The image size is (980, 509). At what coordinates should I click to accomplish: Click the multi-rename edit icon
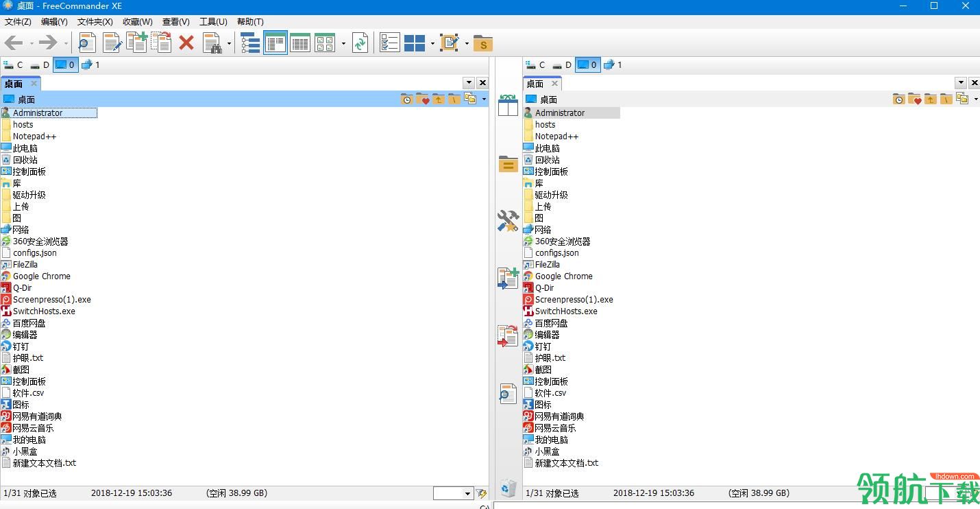pyautogui.click(x=450, y=43)
